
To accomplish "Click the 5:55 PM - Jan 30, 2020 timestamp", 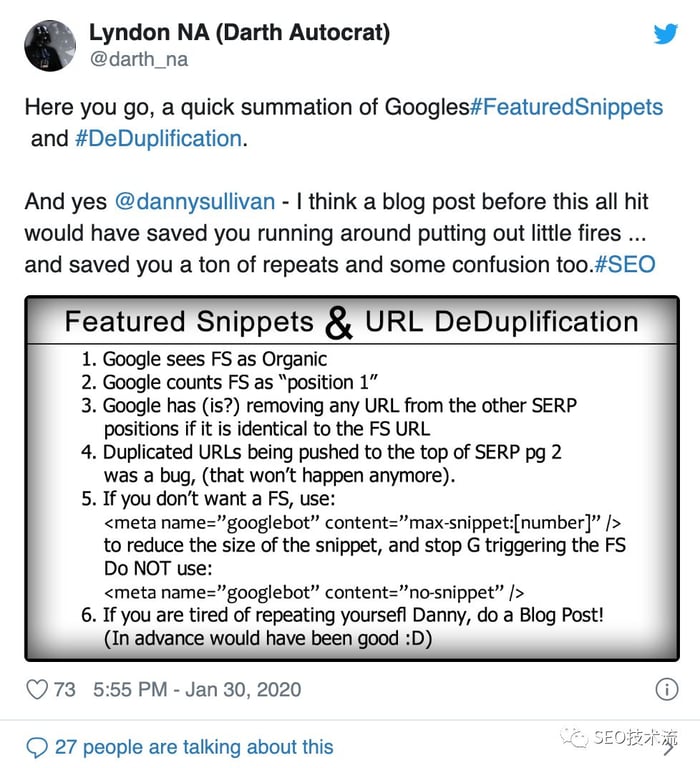I will tap(197, 689).
